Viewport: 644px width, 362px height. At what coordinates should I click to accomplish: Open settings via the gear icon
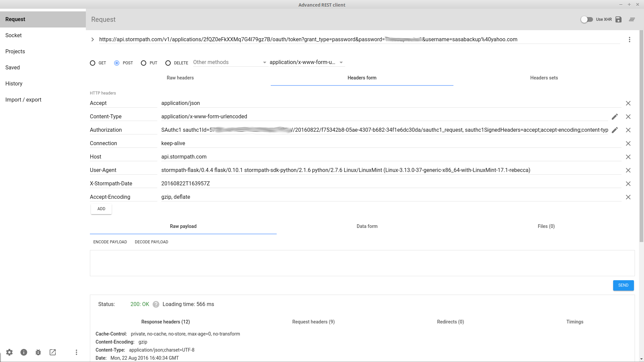[9, 352]
